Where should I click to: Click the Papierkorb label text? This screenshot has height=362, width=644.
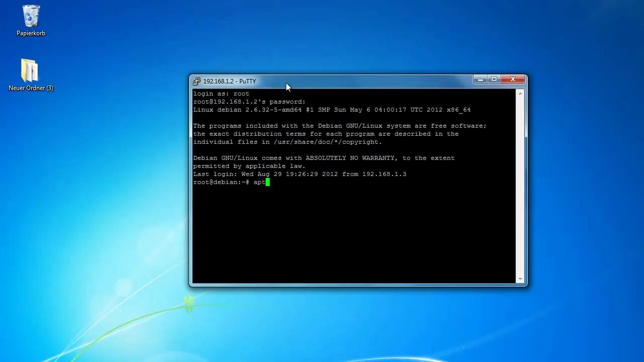31,33
